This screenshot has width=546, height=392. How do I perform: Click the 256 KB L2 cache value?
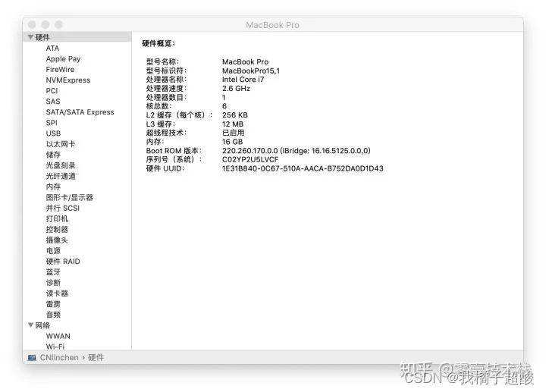click(235, 115)
